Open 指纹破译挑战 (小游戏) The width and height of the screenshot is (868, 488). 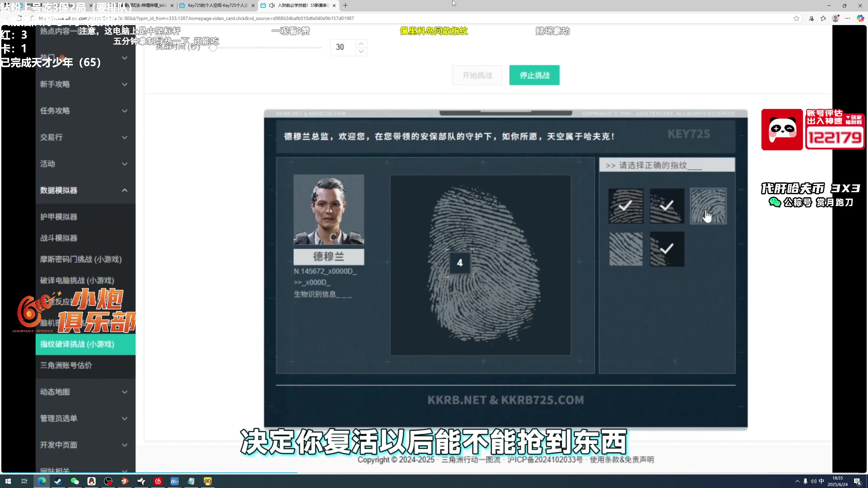tap(85, 344)
